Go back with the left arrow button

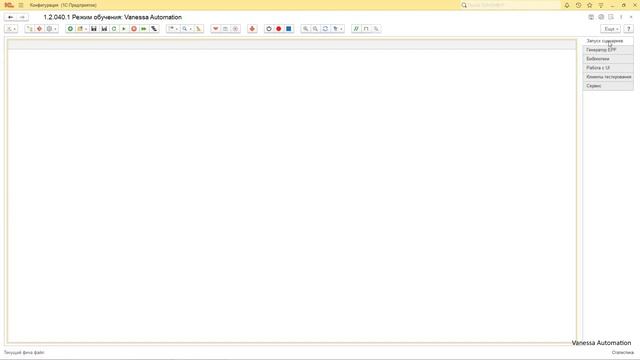click(x=11, y=17)
